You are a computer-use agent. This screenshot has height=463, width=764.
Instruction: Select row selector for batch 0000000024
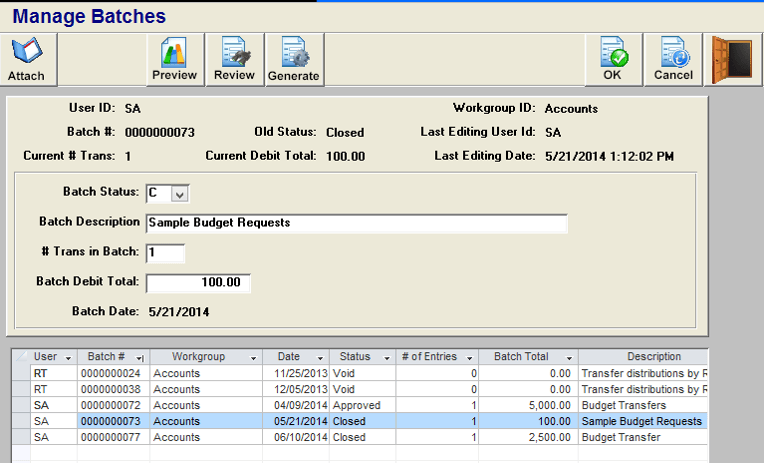[21, 373]
